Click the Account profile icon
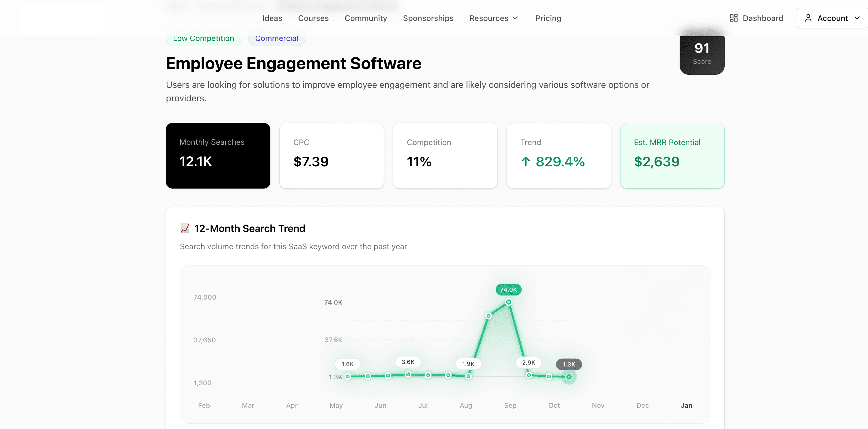This screenshot has height=429, width=868. (x=808, y=18)
